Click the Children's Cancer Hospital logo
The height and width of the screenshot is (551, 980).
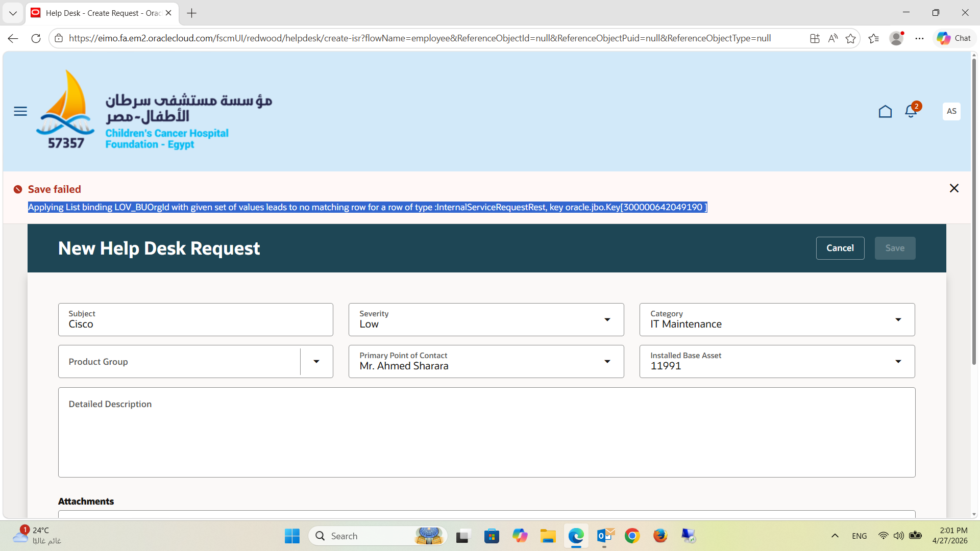click(154, 110)
